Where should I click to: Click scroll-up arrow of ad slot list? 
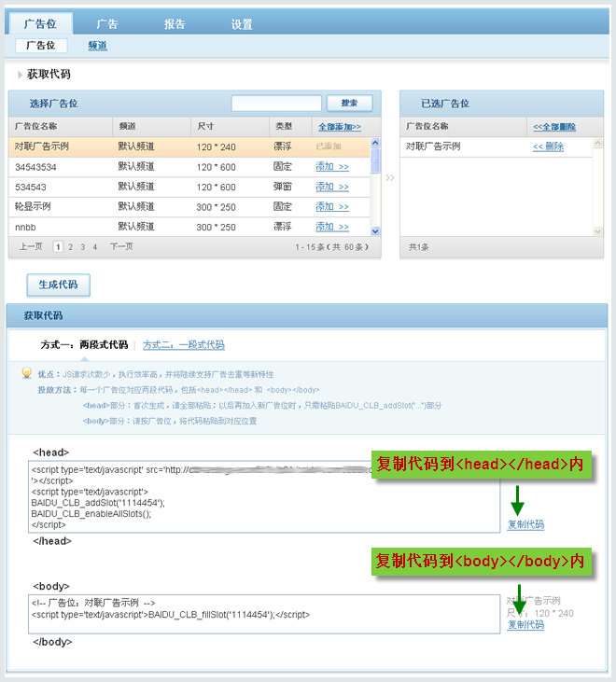(375, 143)
